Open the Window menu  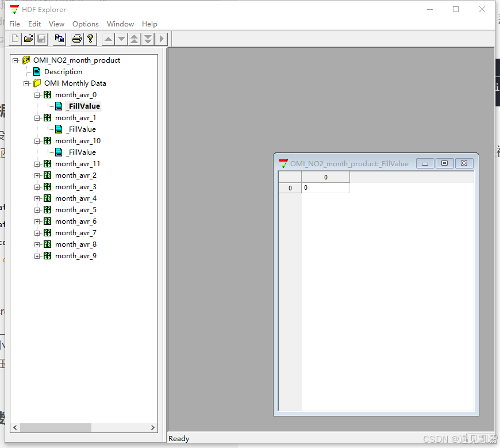[120, 24]
